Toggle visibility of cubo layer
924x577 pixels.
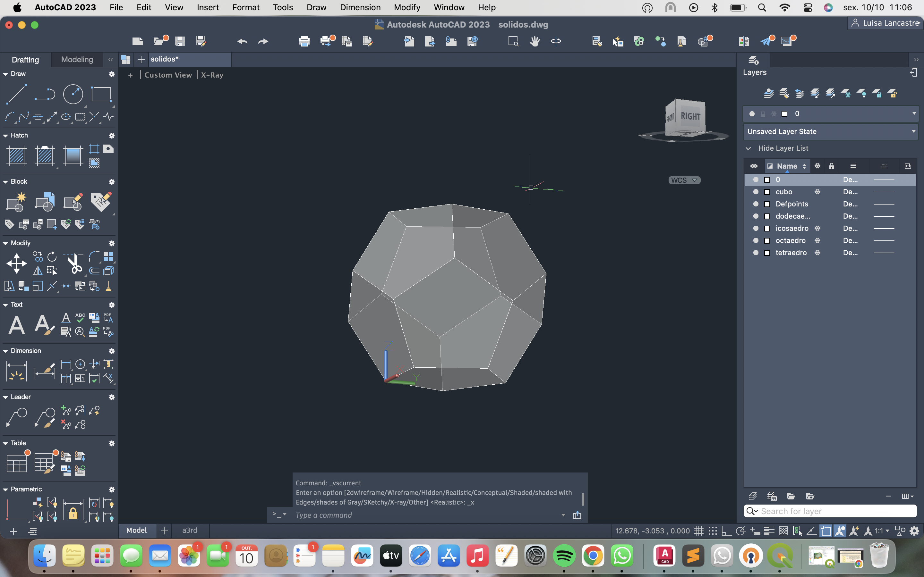pos(755,192)
